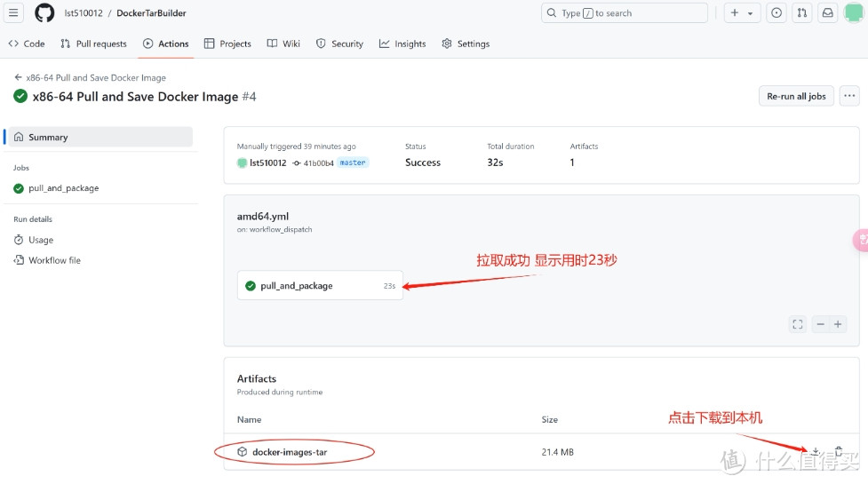Click the pink floating widget at right edge
868x484 pixels.
(x=861, y=240)
